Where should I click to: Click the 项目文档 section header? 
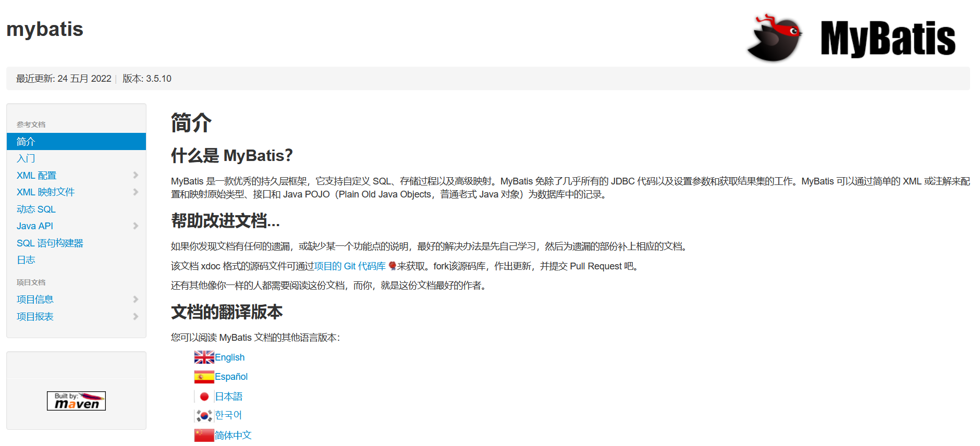[31, 282]
